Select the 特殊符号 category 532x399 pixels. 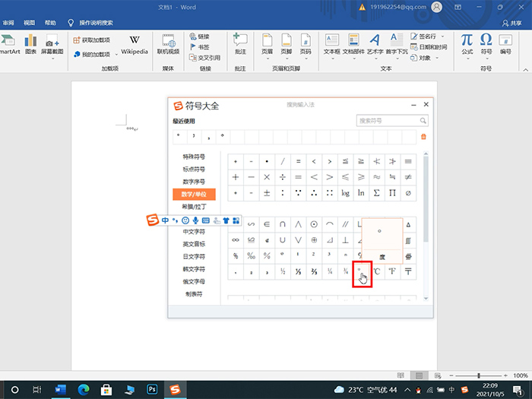pos(194,157)
